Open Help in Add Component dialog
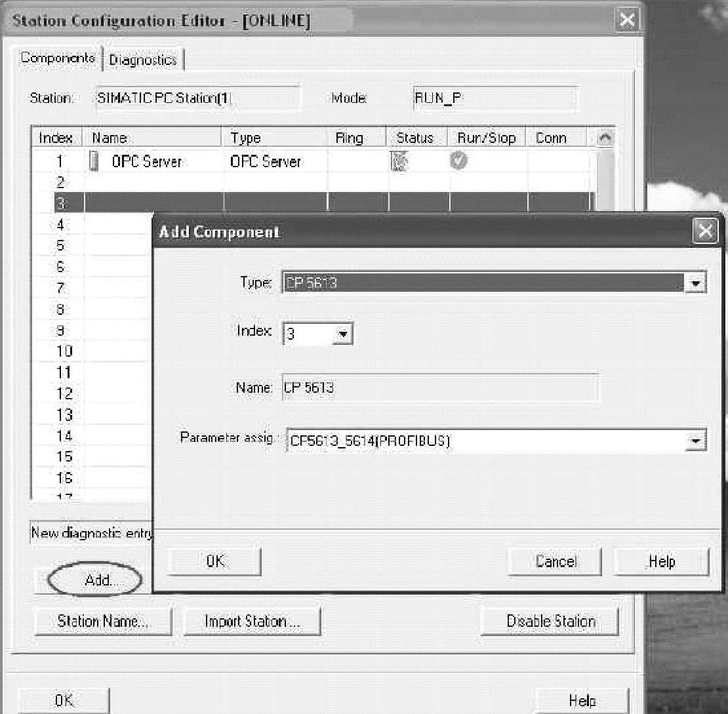Viewport: 728px width, 714px height. point(662,561)
